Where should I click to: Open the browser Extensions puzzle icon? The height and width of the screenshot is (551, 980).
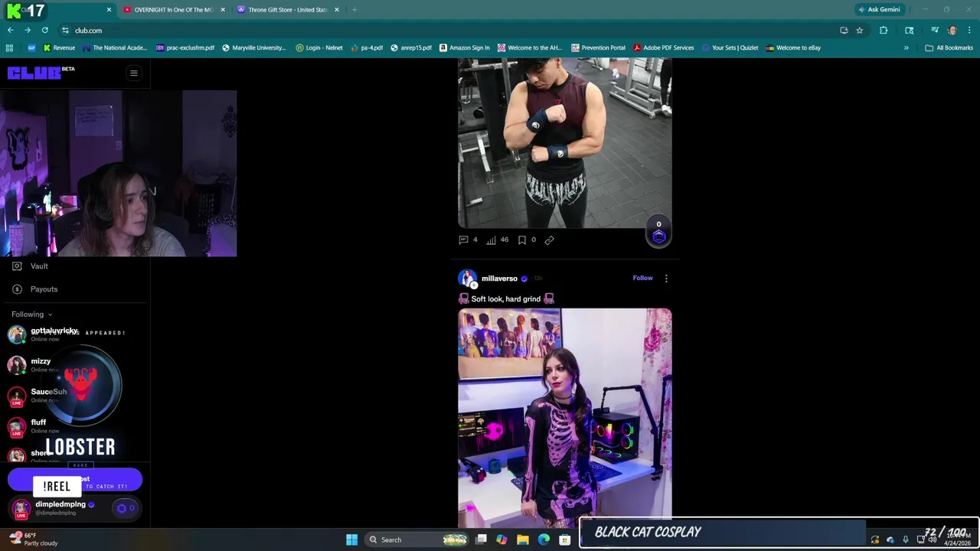(884, 31)
